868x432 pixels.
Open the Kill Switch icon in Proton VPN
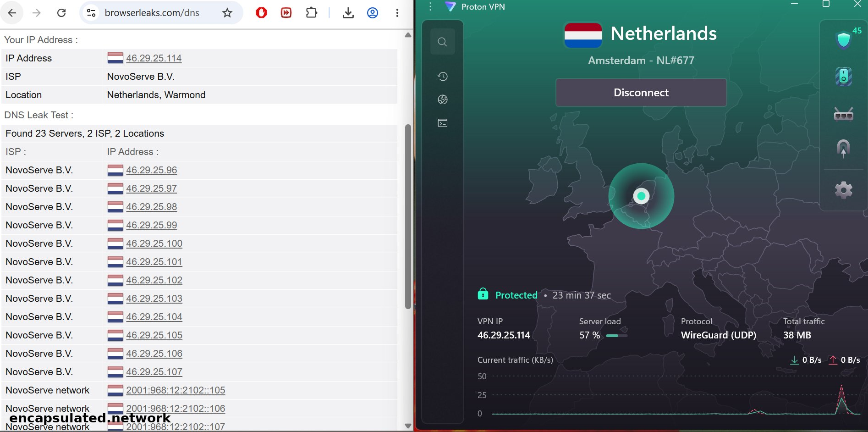844,77
